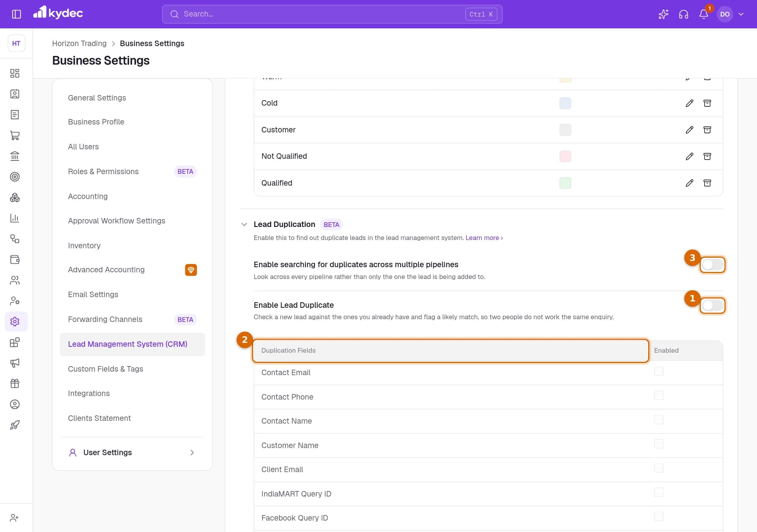Screen dimensions: 757x532
Task: Archive the Customer lead status
Action: (707, 130)
